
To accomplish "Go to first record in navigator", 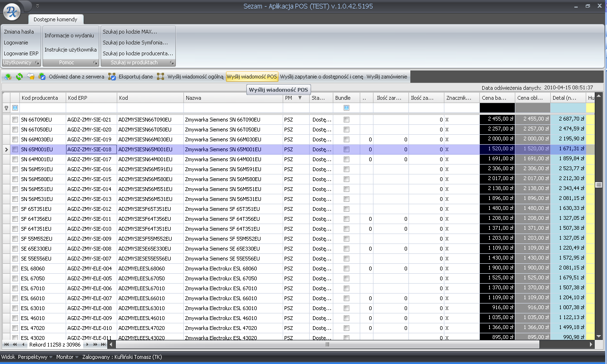I will 7,345.
